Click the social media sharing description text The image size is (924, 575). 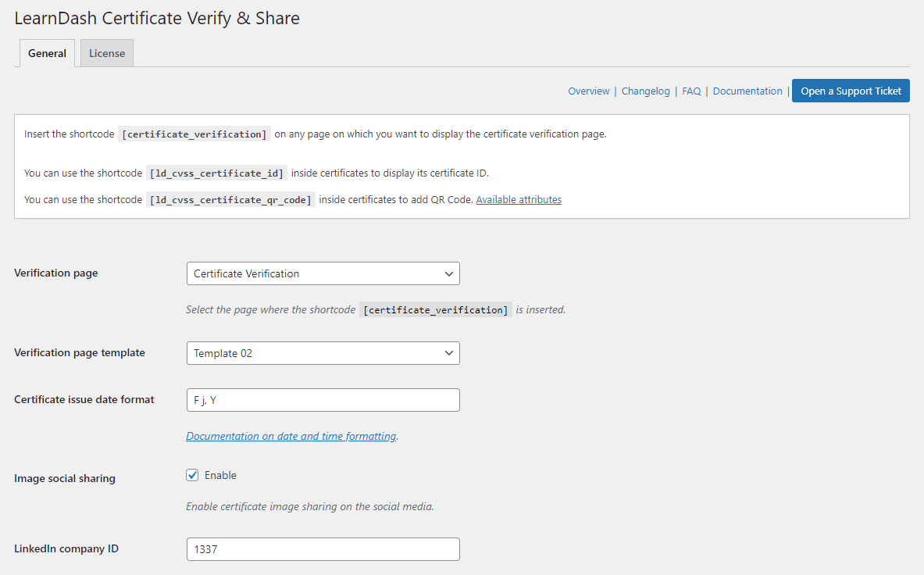coord(310,506)
